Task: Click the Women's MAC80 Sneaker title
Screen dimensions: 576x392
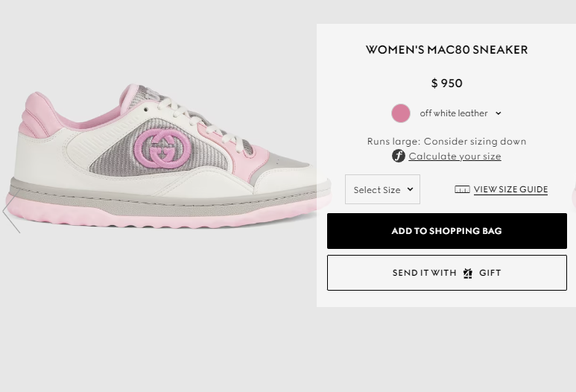Action: (x=446, y=50)
